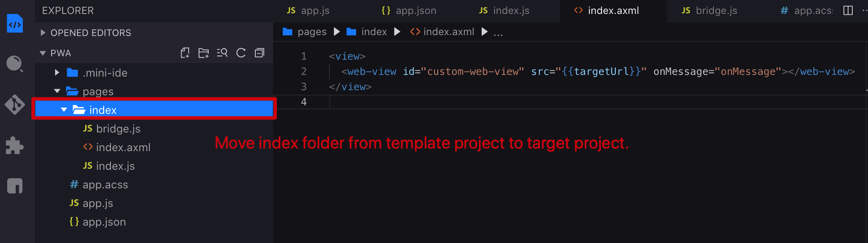
Task: Click the New File icon
Action: point(185,53)
